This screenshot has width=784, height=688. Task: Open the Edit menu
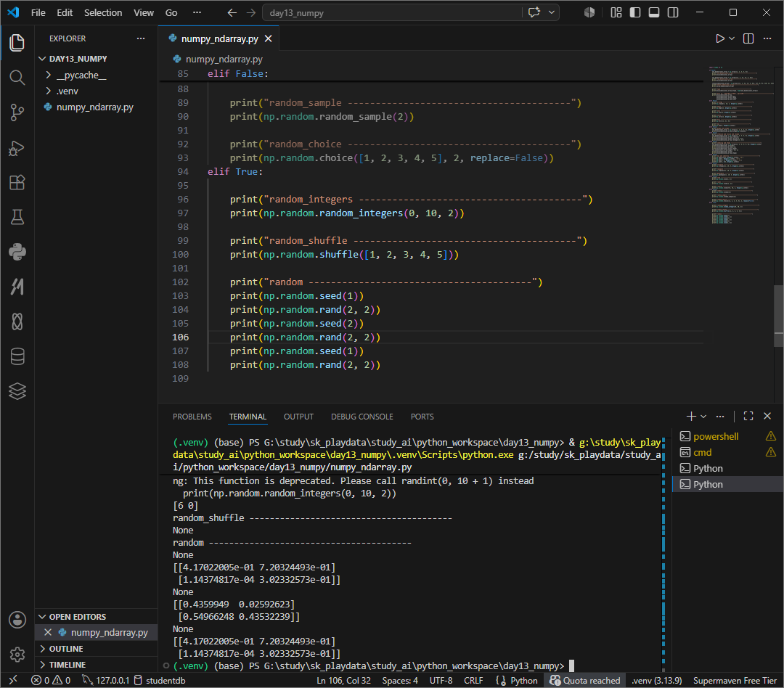[65, 12]
